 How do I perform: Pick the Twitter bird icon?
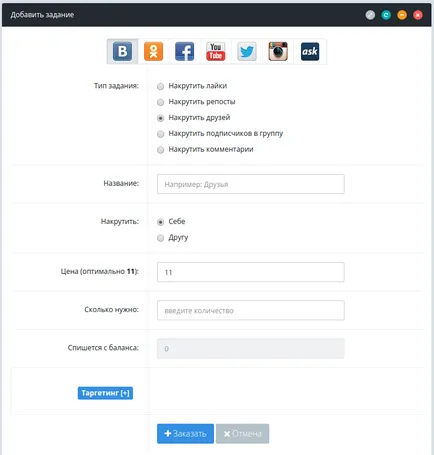(x=247, y=51)
